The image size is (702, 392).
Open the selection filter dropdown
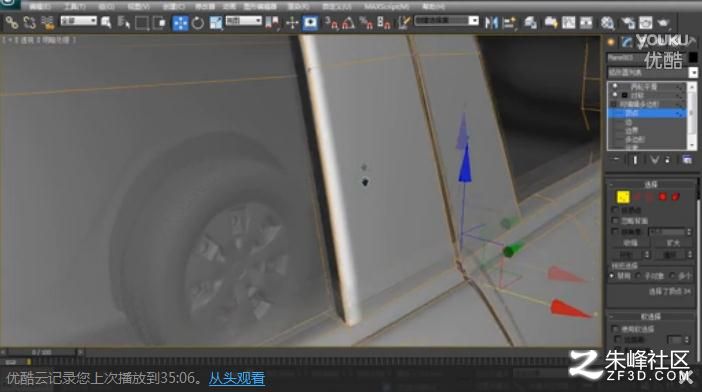point(79,21)
